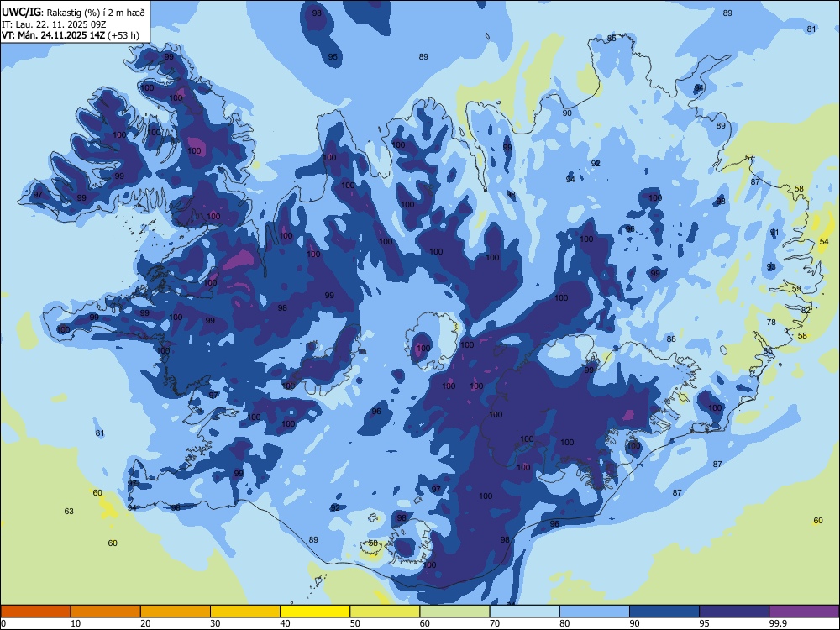Select the '82' value on the east coast
The image size is (840, 630).
(x=806, y=310)
